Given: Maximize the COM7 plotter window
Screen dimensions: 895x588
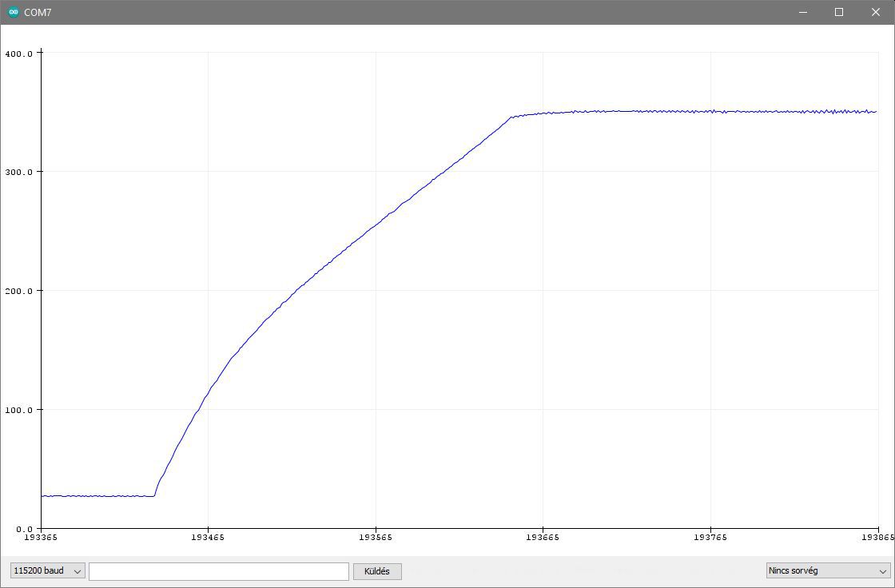Looking at the screenshot, I should 839,12.
